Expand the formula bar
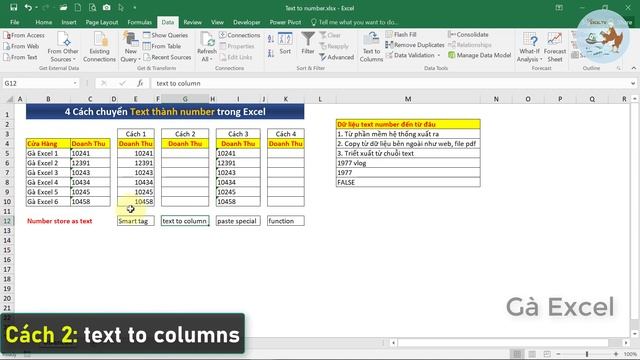The image size is (640, 360). [x=633, y=83]
